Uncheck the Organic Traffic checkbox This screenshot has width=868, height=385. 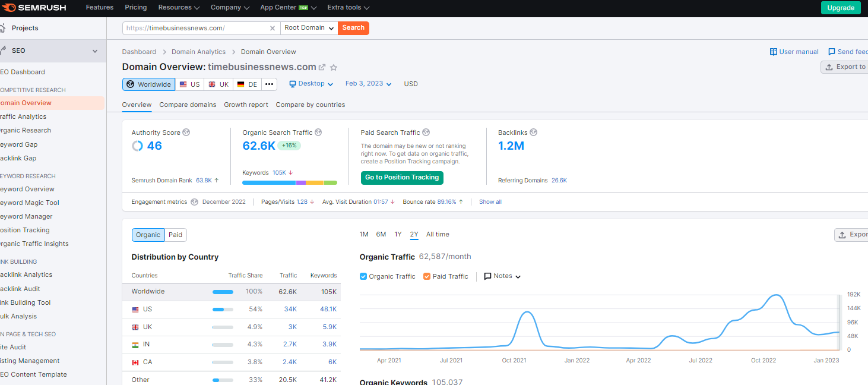pyautogui.click(x=363, y=276)
